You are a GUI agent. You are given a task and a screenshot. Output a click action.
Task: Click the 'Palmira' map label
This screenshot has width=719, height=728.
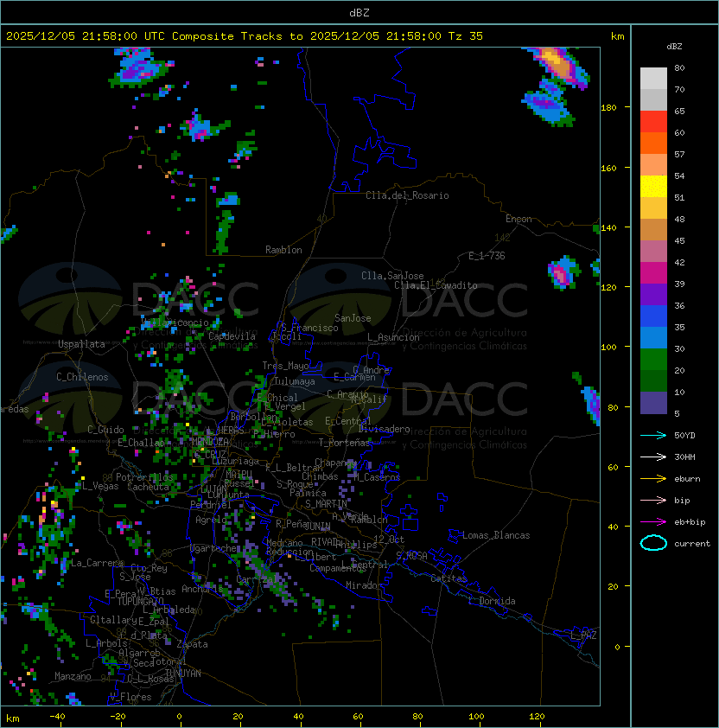tap(308, 493)
